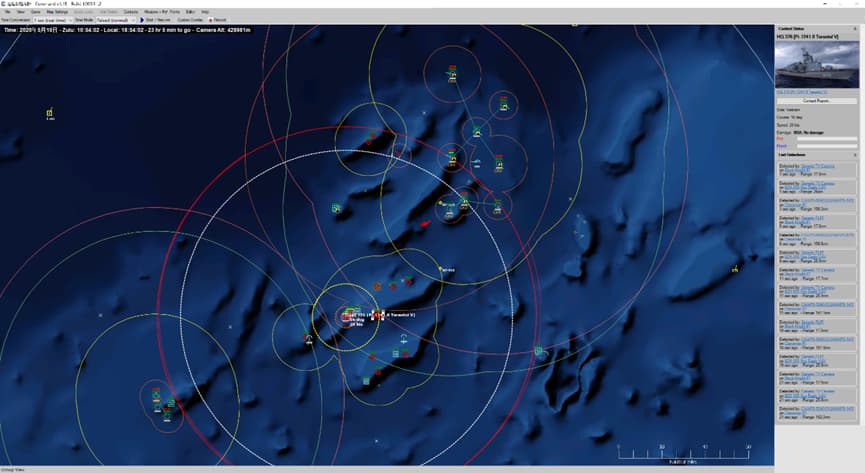Open the first Detected by link in Last Detections
Screen dimensions: 865x473
818,166
